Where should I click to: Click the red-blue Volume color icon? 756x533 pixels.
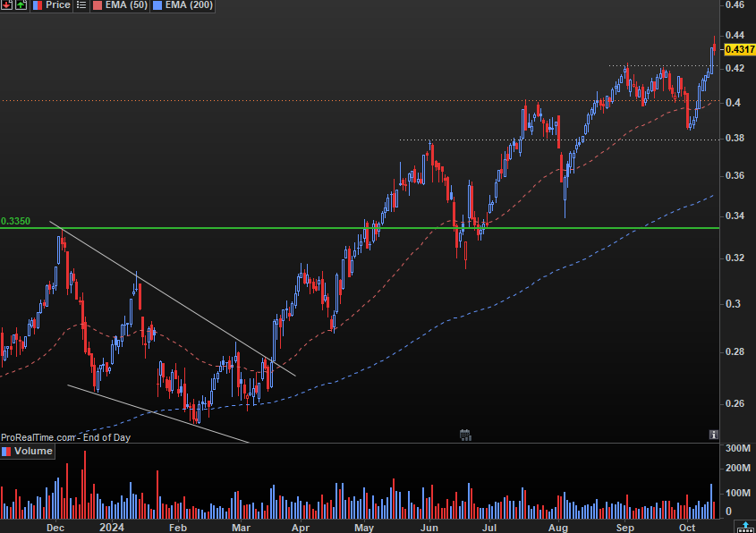pos(6,452)
